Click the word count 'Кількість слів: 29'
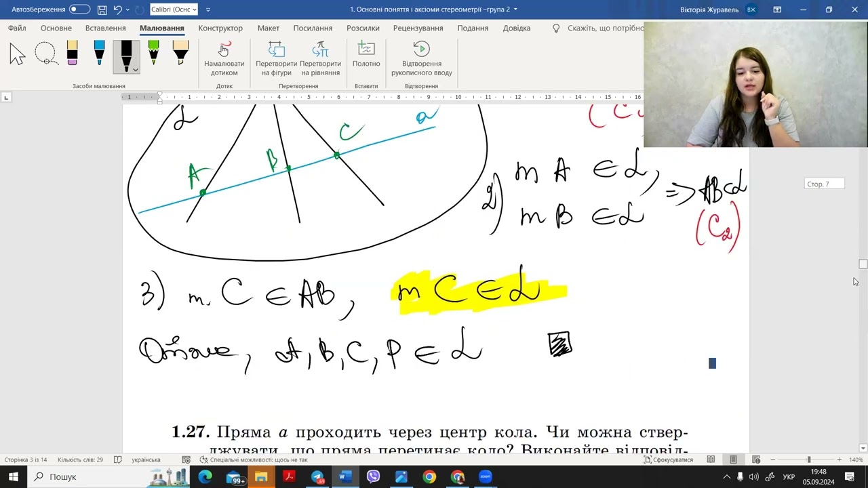 pos(80,460)
